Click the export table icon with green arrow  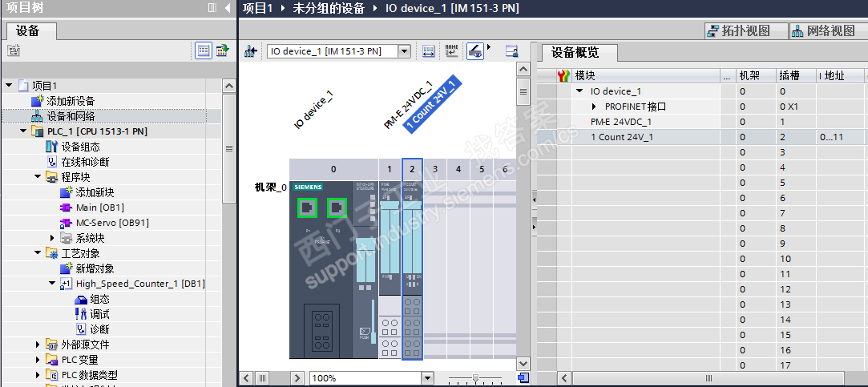(222, 51)
